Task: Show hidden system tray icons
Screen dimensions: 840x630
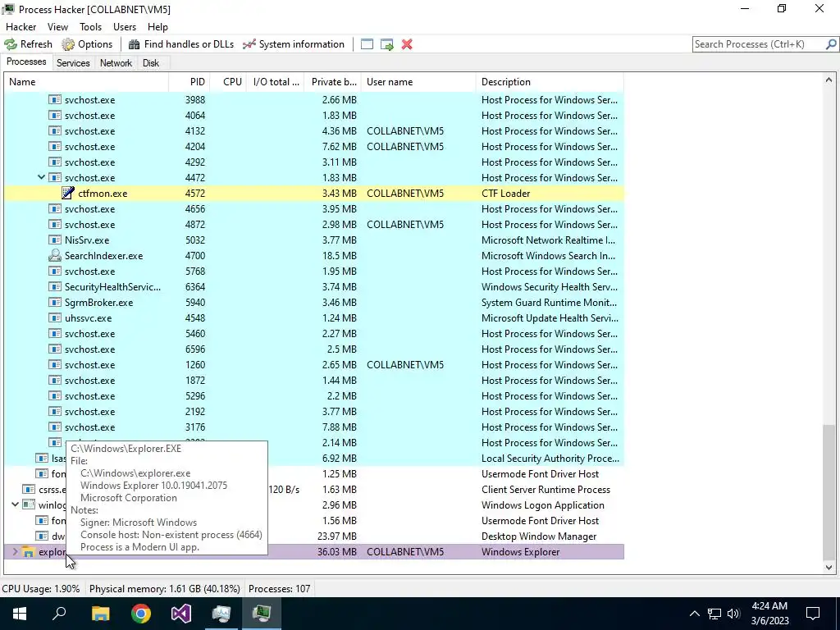Action: (x=694, y=614)
